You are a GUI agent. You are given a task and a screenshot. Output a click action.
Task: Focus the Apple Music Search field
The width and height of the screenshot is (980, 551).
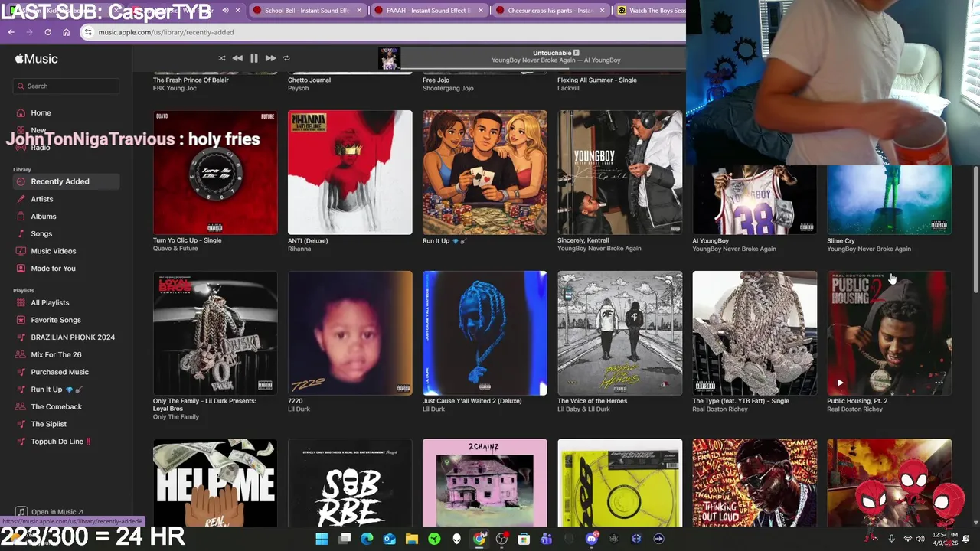click(x=67, y=86)
